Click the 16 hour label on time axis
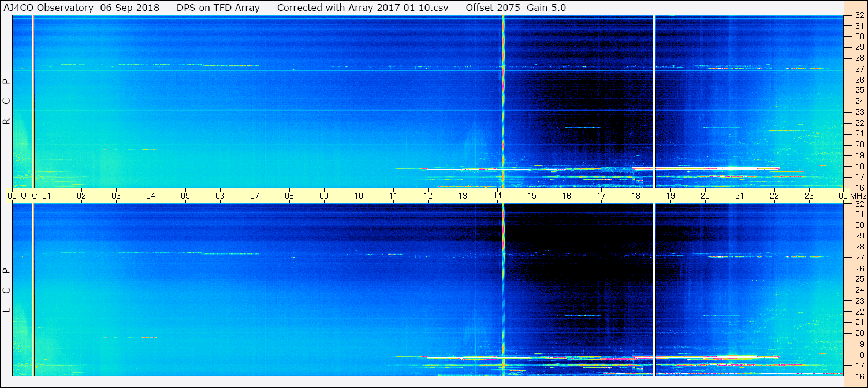868x388 pixels. click(567, 196)
